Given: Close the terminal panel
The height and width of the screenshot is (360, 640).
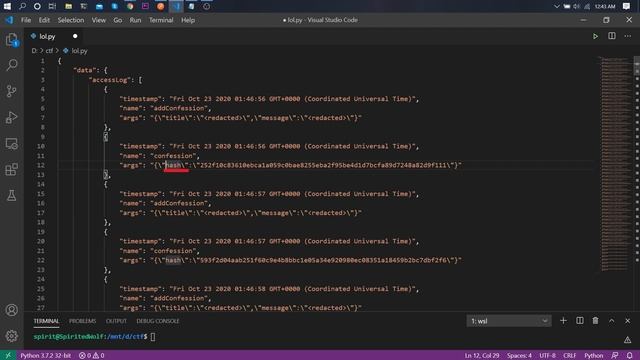Looking at the screenshot, I should pos(627,321).
